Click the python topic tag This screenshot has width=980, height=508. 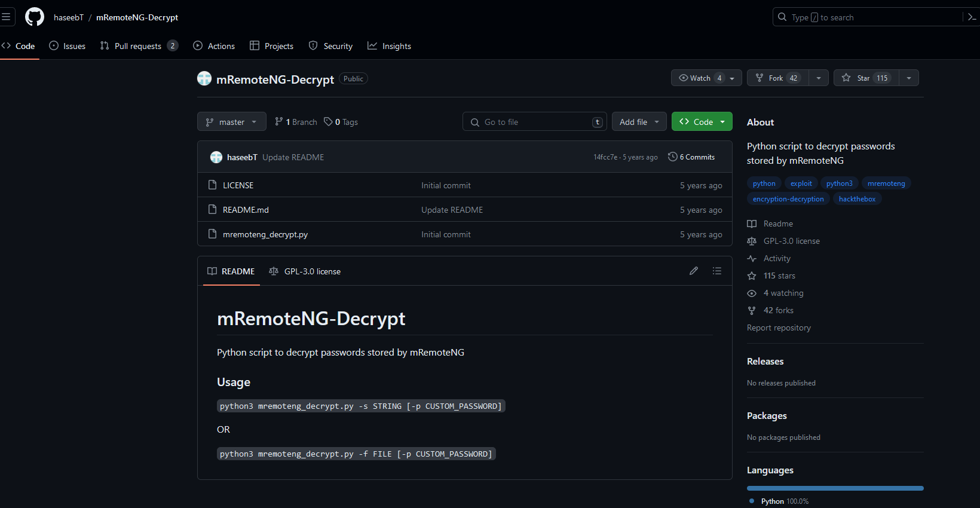pyautogui.click(x=764, y=183)
